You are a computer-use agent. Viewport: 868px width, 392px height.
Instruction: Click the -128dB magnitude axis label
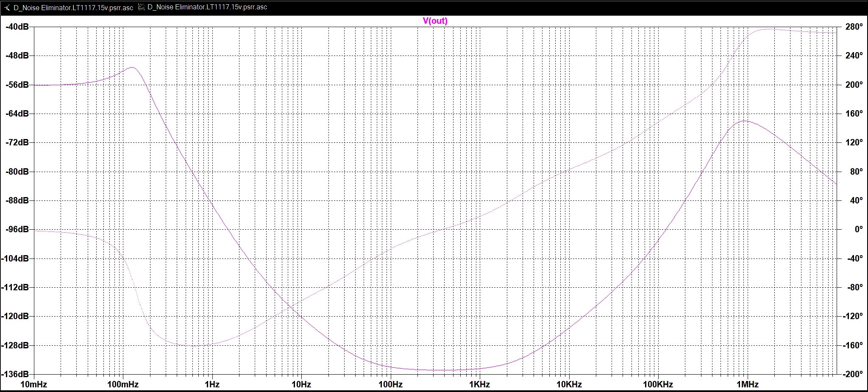coord(15,345)
